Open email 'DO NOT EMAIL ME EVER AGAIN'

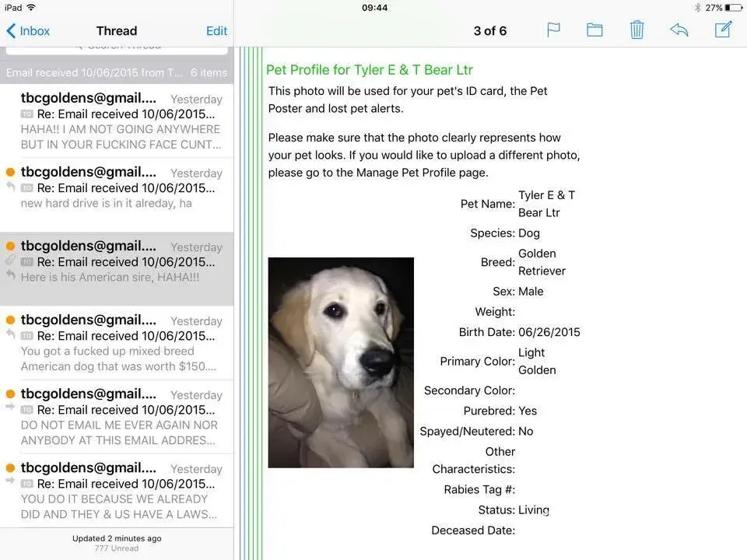coord(117,417)
